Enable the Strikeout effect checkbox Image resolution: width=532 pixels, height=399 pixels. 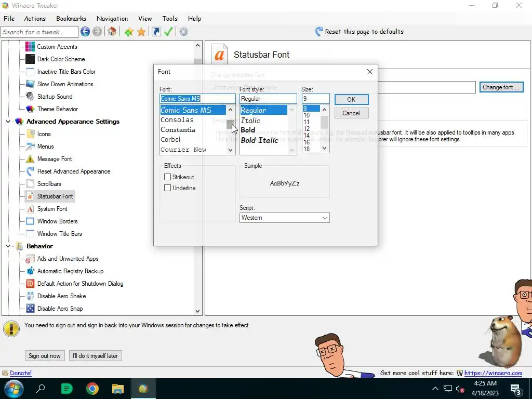point(167,177)
